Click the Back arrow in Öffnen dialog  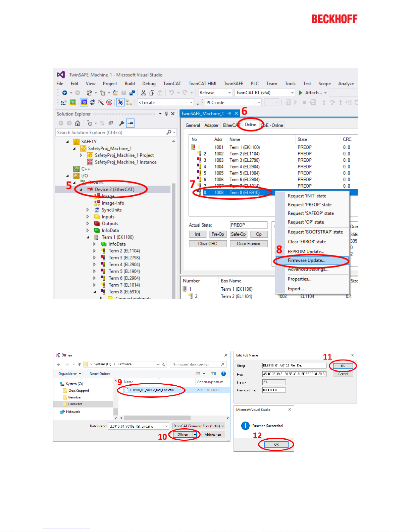click(x=59, y=364)
